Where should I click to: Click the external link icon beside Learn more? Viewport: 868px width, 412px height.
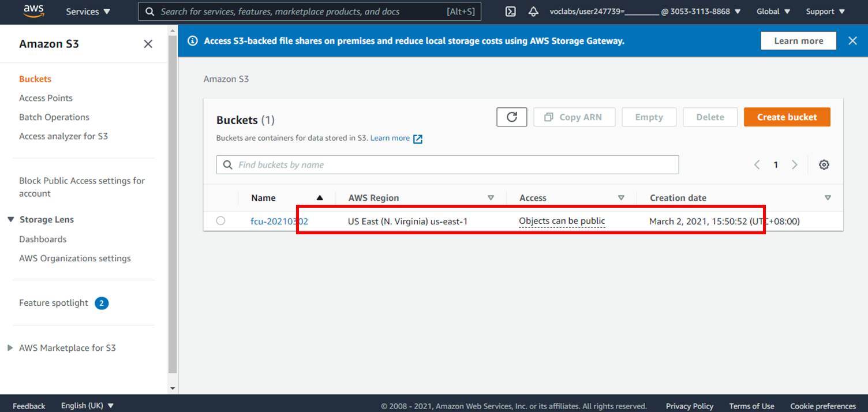click(418, 138)
